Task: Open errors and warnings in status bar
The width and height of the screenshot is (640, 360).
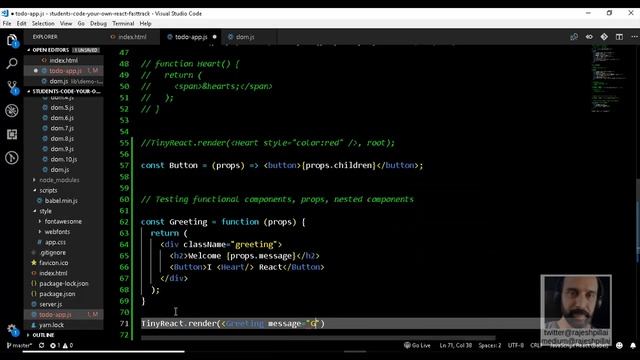Action: [x=61, y=345]
